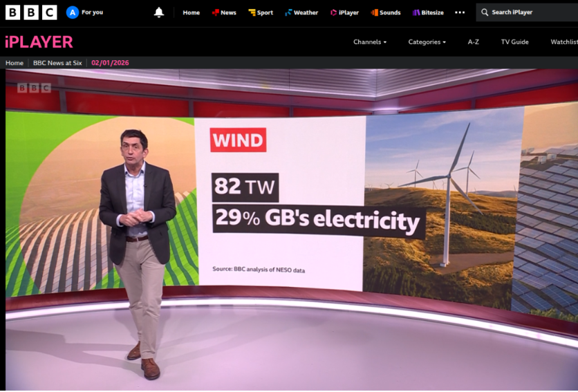Click the 02/01/2026 breadcrumb date
Viewport: 578px width, 392px height.
click(x=110, y=63)
